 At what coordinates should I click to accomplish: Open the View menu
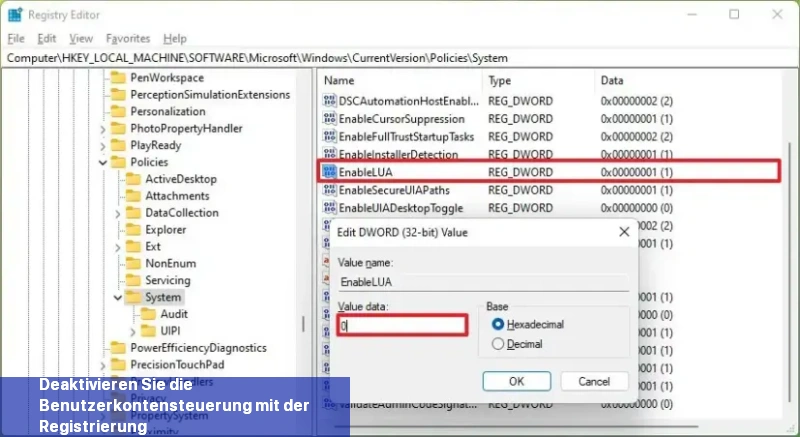click(81, 39)
